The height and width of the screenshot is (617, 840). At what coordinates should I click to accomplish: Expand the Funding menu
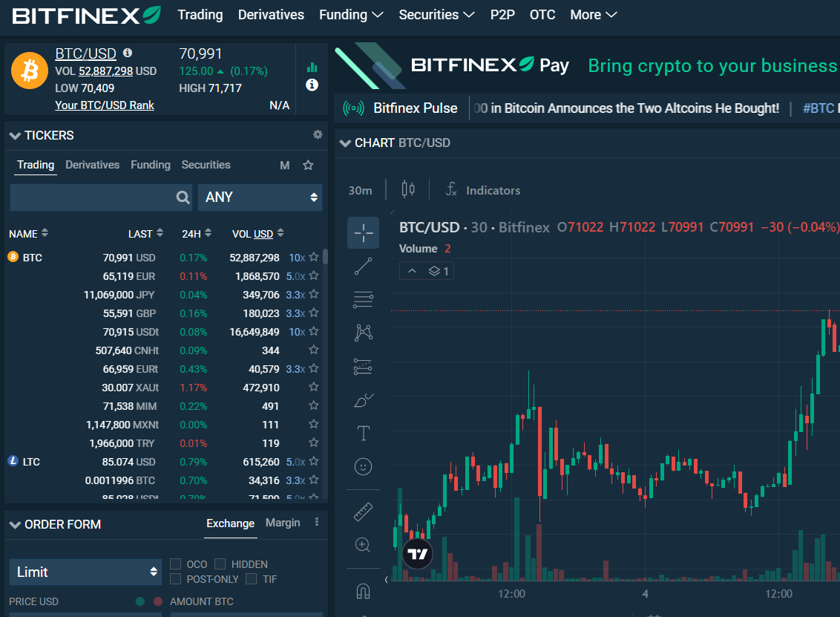pos(351,15)
